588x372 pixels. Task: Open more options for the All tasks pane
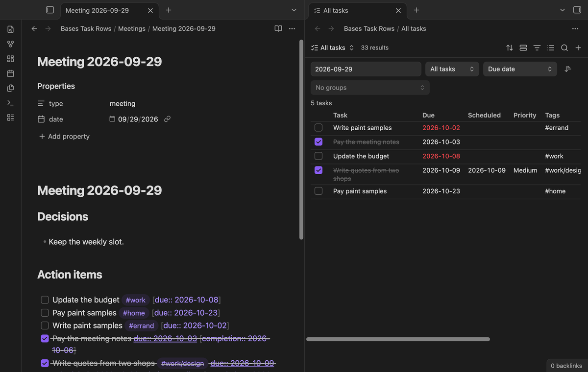click(x=575, y=28)
